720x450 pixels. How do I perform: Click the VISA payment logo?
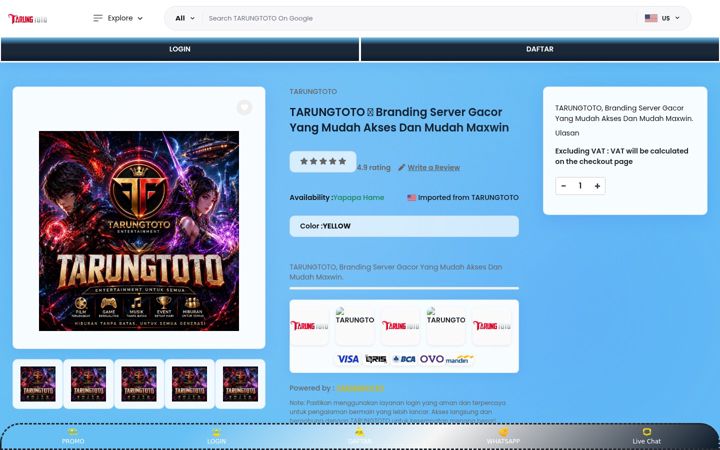pyautogui.click(x=348, y=359)
